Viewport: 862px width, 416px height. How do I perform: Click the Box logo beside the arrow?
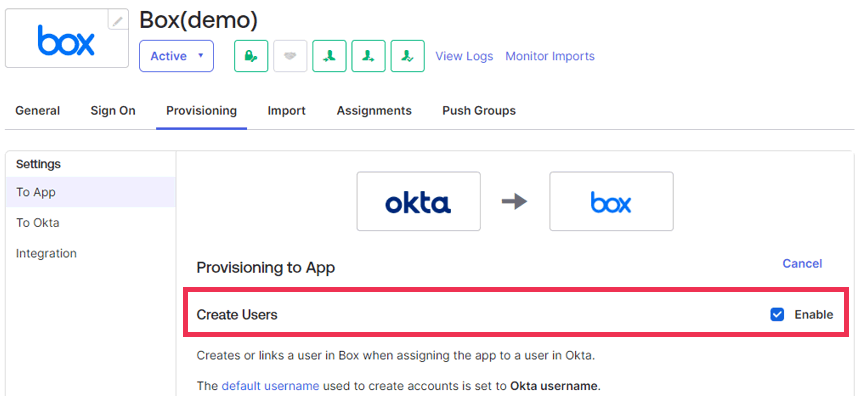(x=611, y=201)
